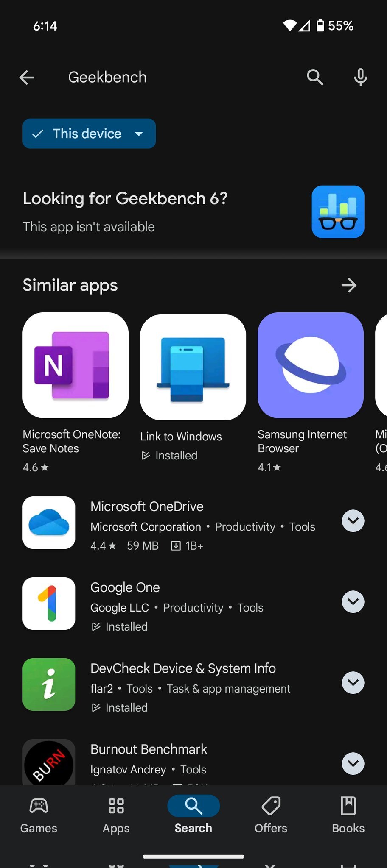This screenshot has width=387, height=868.
Task: Tap the Google One icon
Action: pyautogui.click(x=49, y=604)
